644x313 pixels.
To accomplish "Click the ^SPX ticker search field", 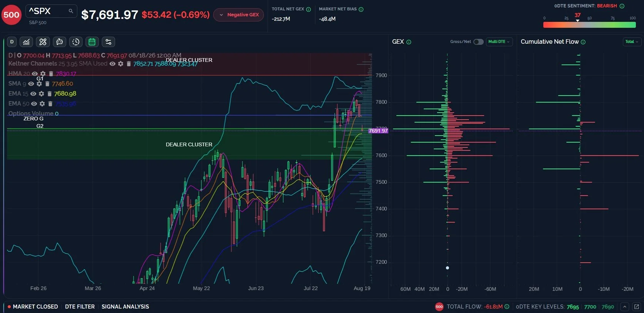I will tap(51, 11).
